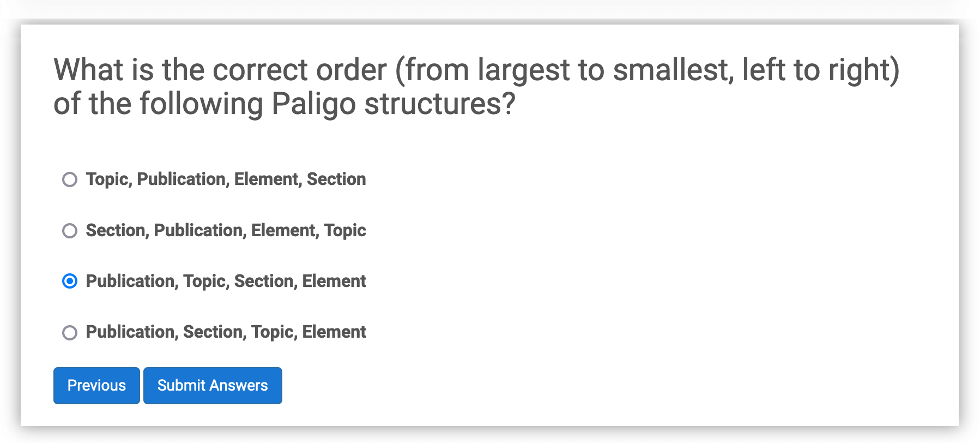The height and width of the screenshot is (443, 980).
Task: Select the 'Publication, Topic, Section, Element' option
Action: tap(70, 281)
